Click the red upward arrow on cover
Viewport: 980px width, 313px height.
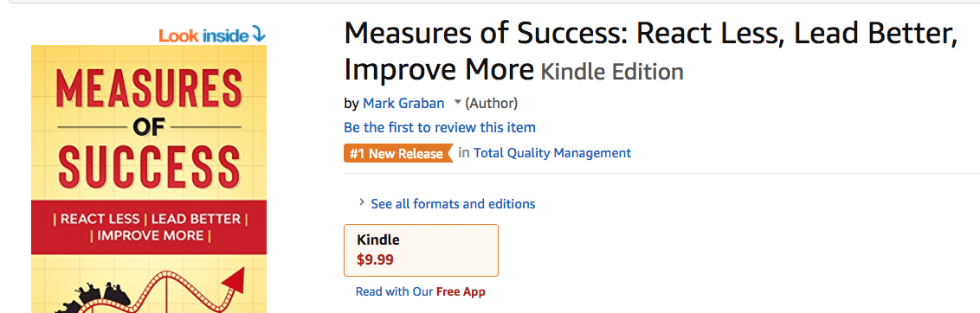point(233,278)
